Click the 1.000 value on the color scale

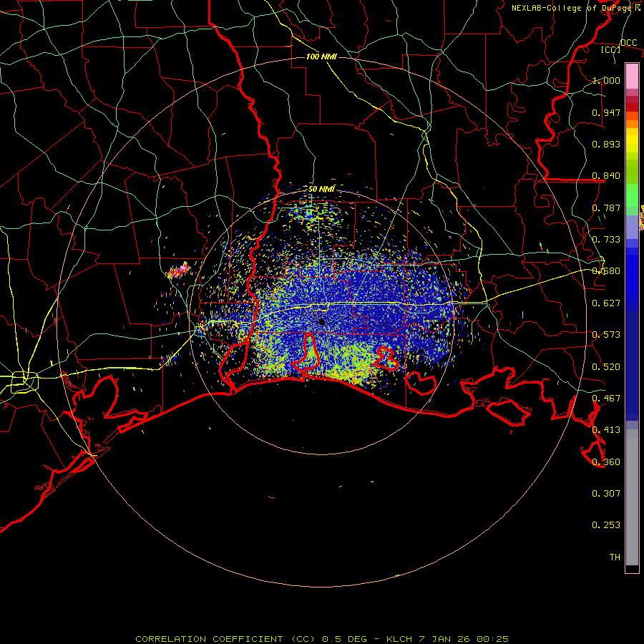click(x=606, y=80)
